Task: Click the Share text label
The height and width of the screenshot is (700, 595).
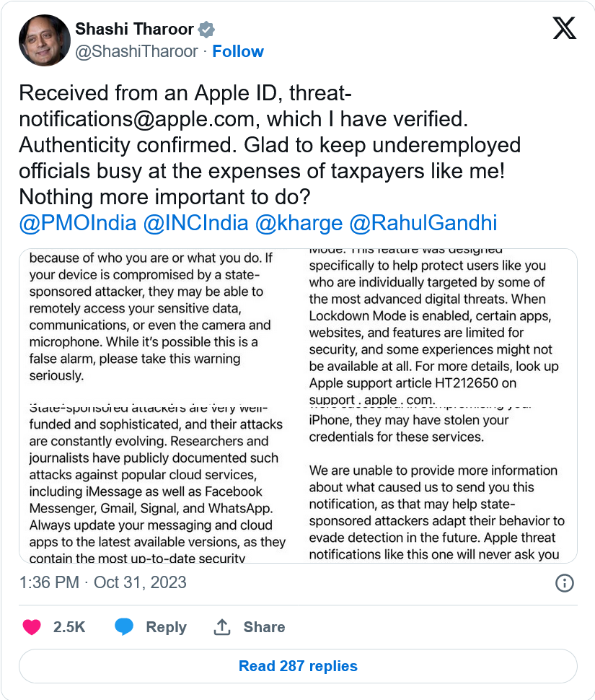Action: pyautogui.click(x=264, y=627)
